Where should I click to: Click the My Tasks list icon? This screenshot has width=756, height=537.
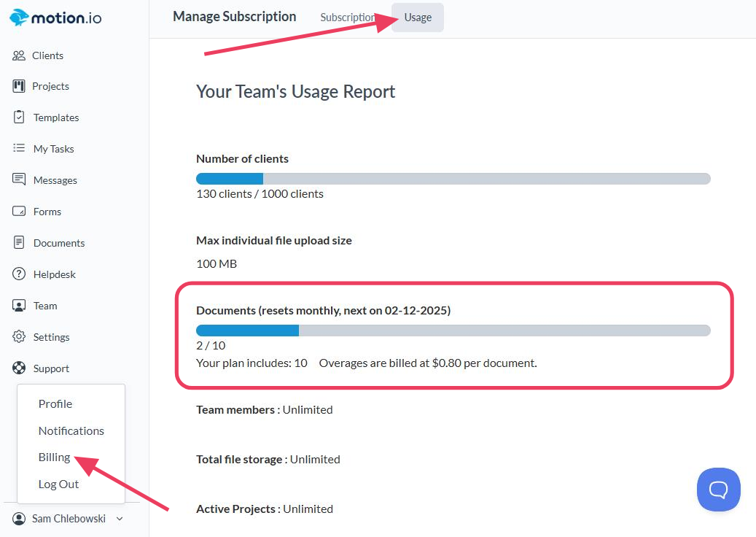point(19,149)
